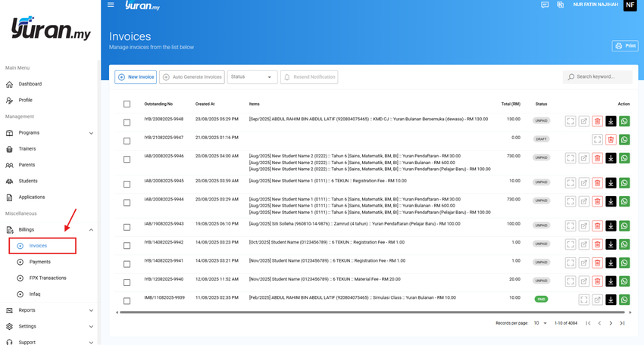Expand view of draft invoice IYB/21082025-9947
The width and height of the screenshot is (644, 345).
[x=597, y=139]
